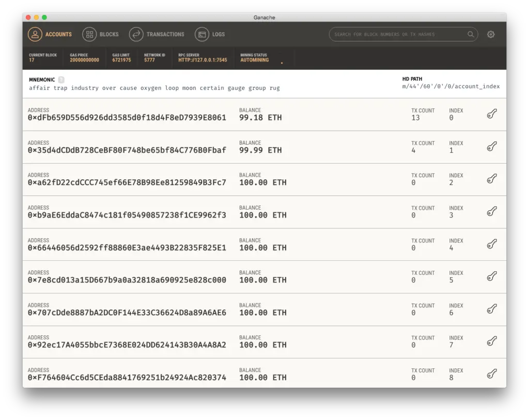Click address 0xdFb659D556d926dd3585d0f18d4F8eD7939E8061
Screen dimensions: 529x420
tap(127, 118)
